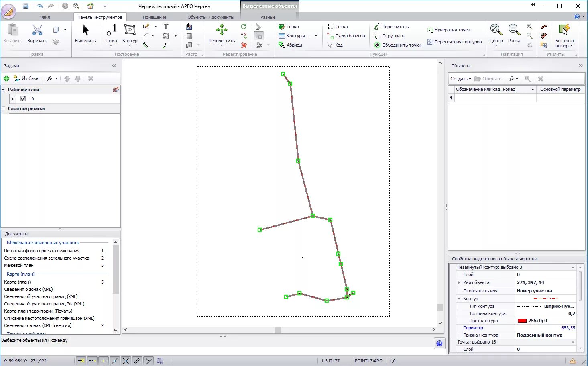Click the green plus add task icon
The height and width of the screenshot is (366, 588).
6,78
